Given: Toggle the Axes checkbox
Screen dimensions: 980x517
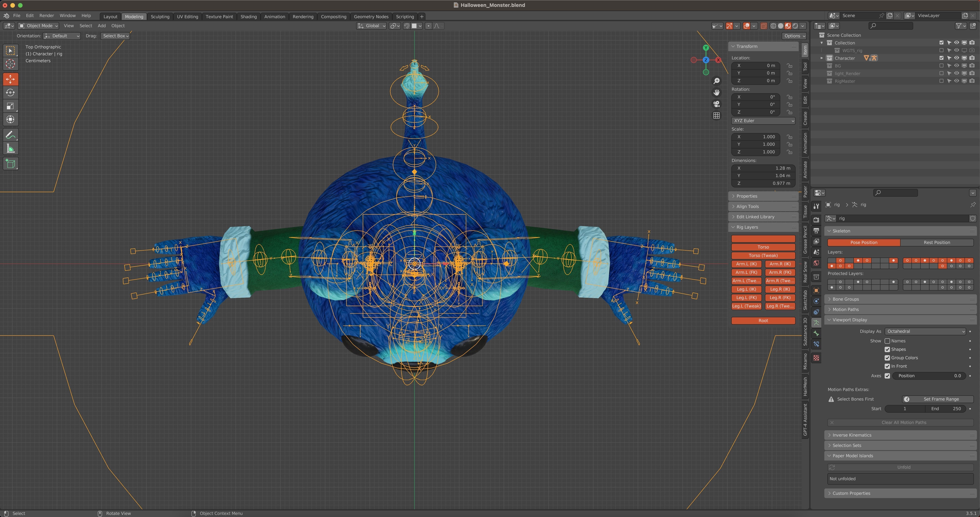Looking at the screenshot, I should pos(887,375).
